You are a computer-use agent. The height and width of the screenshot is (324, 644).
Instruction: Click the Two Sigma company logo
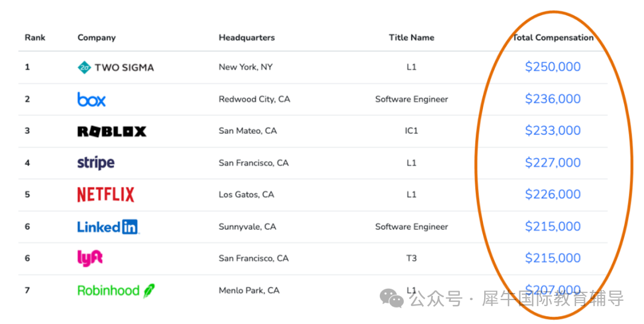click(x=116, y=67)
